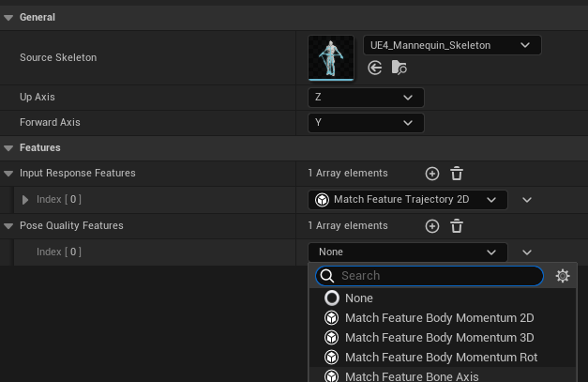Open the UE4_Mannequin_Skeleton asset dropdown
Screen dimensions: 588x382
point(452,45)
